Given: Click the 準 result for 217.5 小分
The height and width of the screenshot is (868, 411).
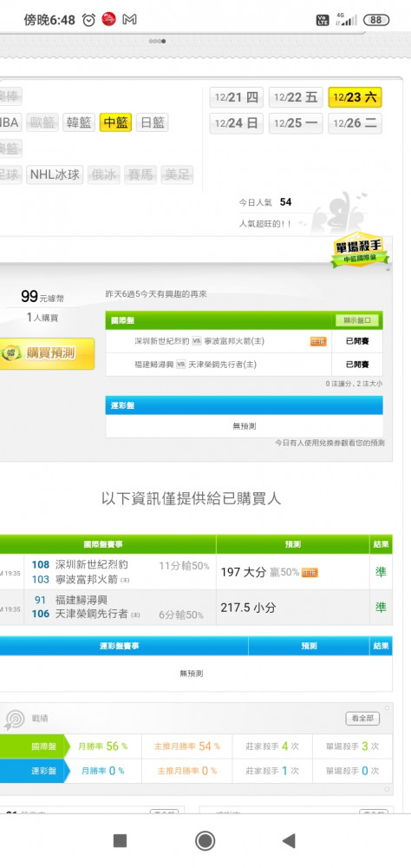Looking at the screenshot, I should point(382,608).
